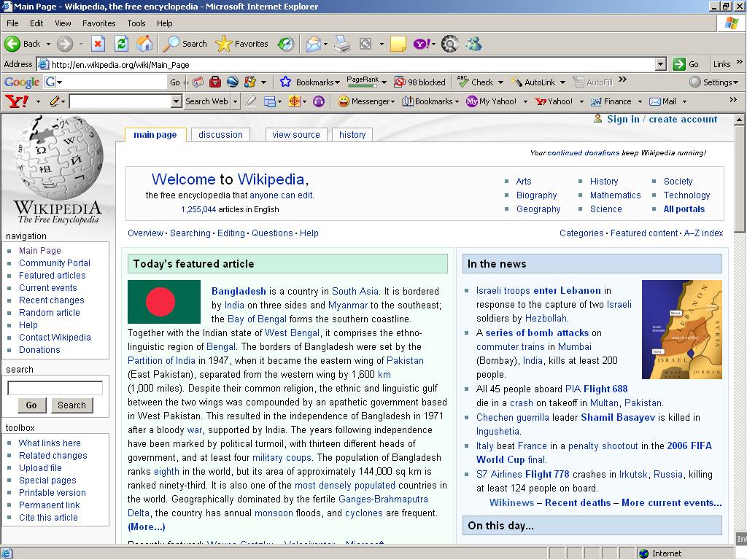747x560 pixels.
Task: Click the yellow sticky note icon
Action: click(398, 44)
